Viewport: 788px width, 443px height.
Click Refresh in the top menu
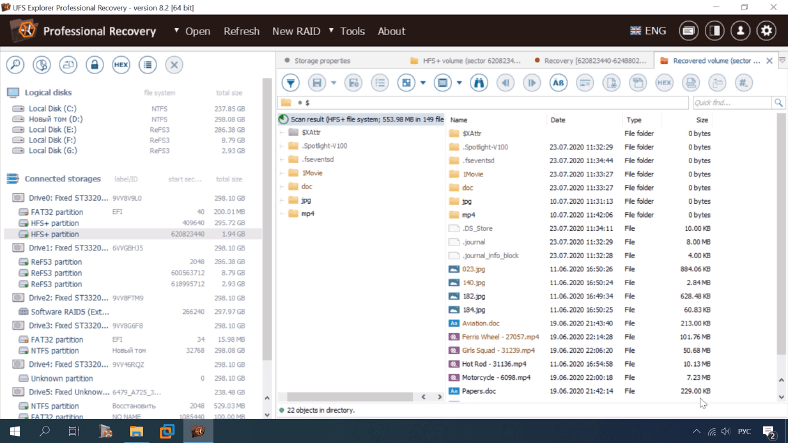(242, 31)
